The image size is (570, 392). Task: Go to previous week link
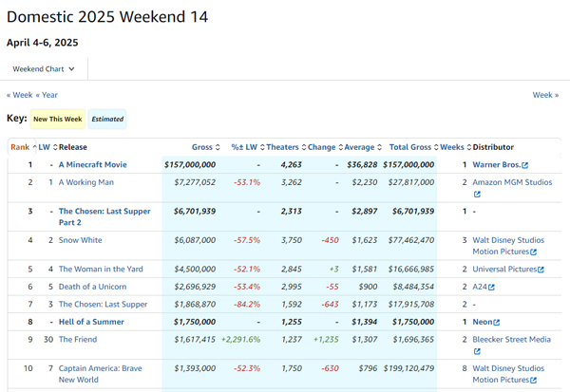pyautogui.click(x=20, y=95)
